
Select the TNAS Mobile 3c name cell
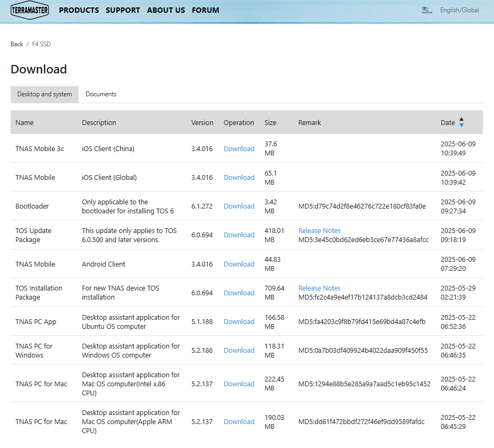click(40, 149)
